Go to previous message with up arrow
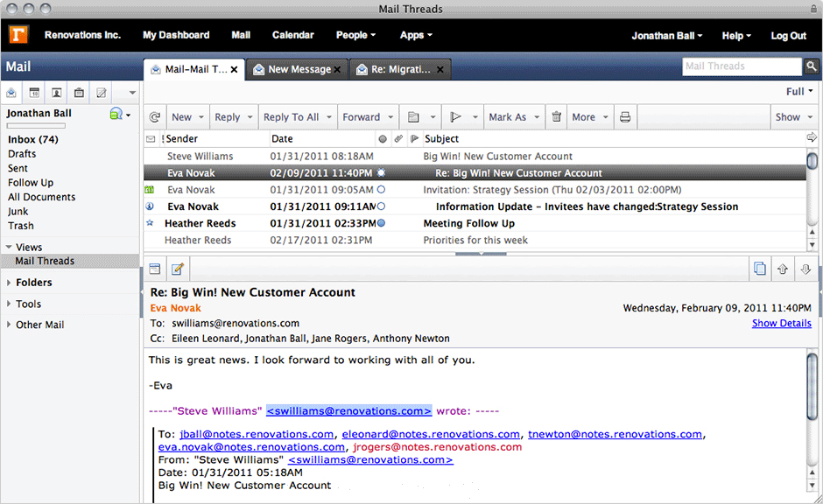Viewport: 823px width, 504px height. pyautogui.click(x=783, y=269)
